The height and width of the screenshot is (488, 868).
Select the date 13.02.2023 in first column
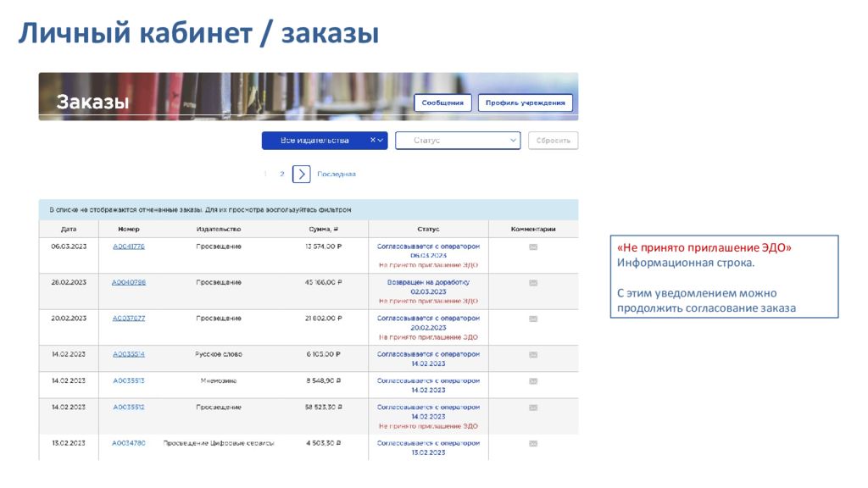click(69, 443)
